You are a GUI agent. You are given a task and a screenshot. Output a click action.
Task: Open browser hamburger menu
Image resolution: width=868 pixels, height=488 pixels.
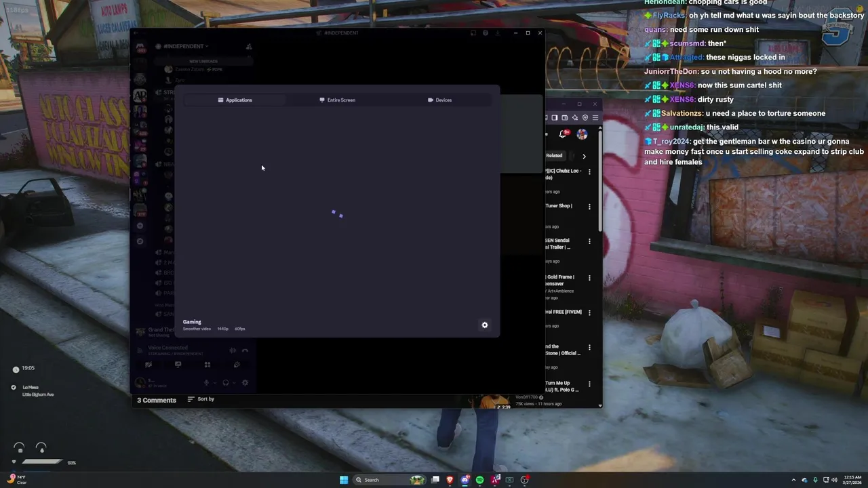[x=595, y=118]
